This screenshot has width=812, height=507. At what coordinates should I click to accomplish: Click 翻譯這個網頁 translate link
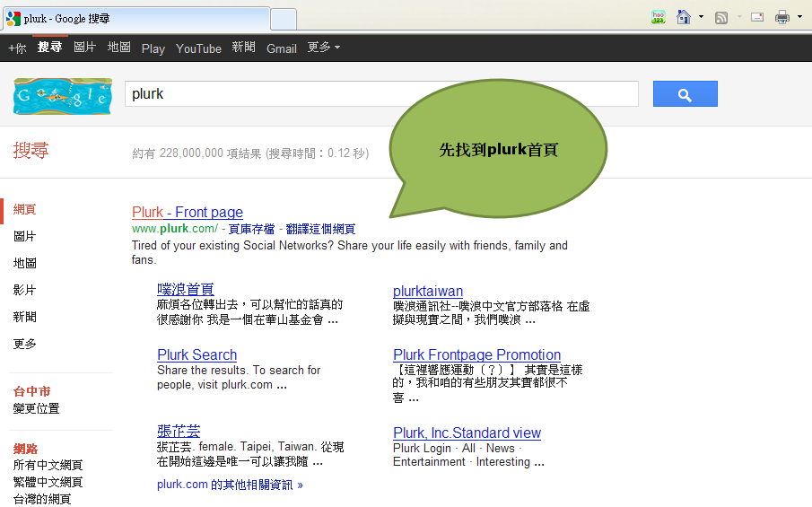click(320, 229)
